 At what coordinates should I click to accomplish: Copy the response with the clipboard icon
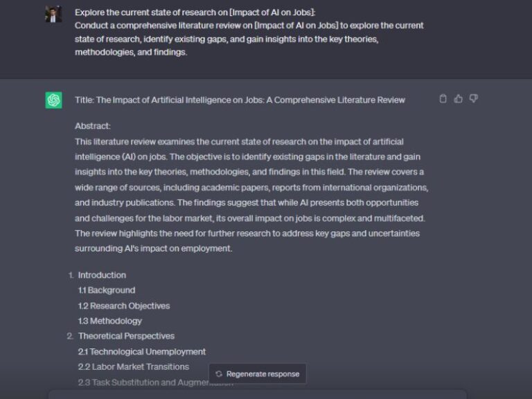443,99
